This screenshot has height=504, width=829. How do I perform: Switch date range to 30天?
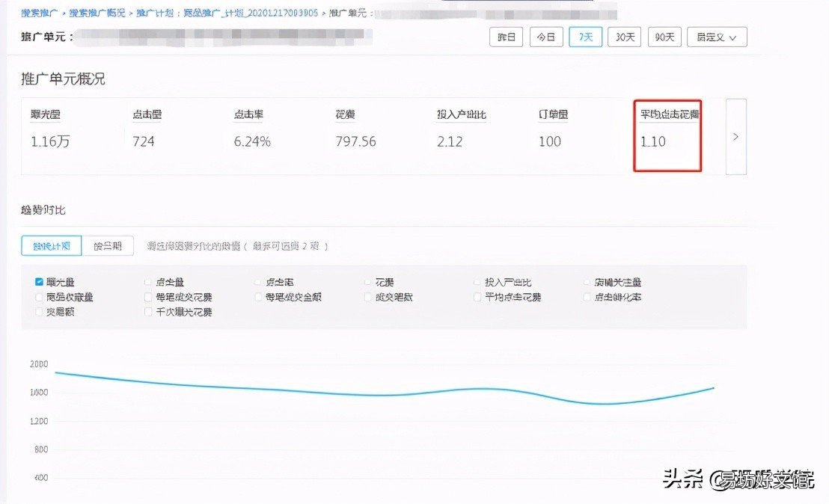[x=625, y=37]
